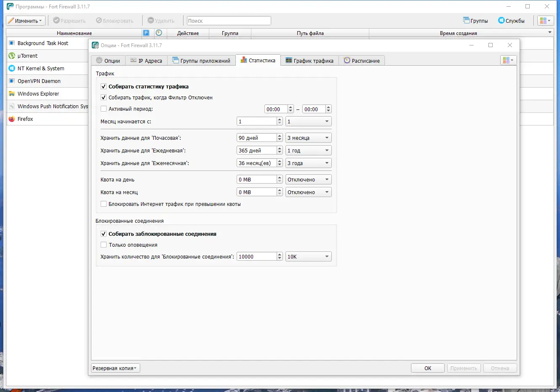Sort by the 'Наименование' column header
This screenshot has height=392, width=560.
[74, 33]
